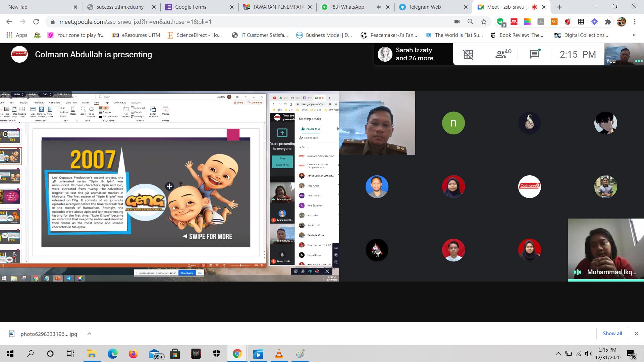Reload the Meet page
Image resolution: width=644 pixels, height=362 pixels.
[x=36, y=22]
